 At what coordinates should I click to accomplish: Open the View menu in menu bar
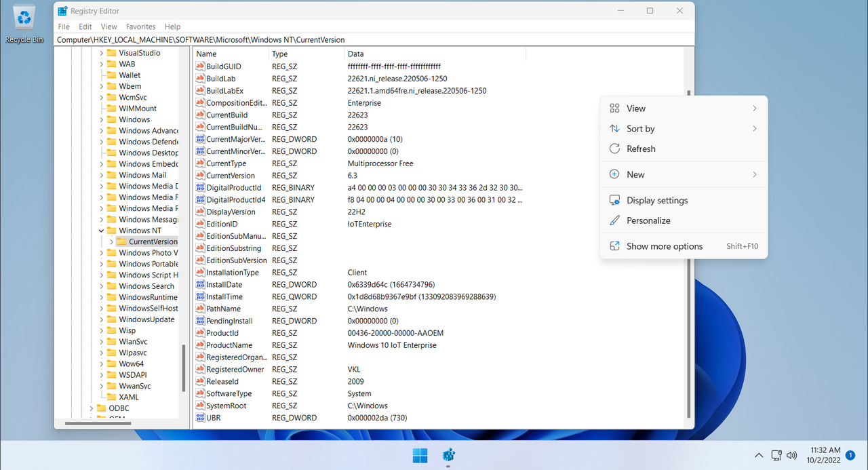[x=108, y=26]
